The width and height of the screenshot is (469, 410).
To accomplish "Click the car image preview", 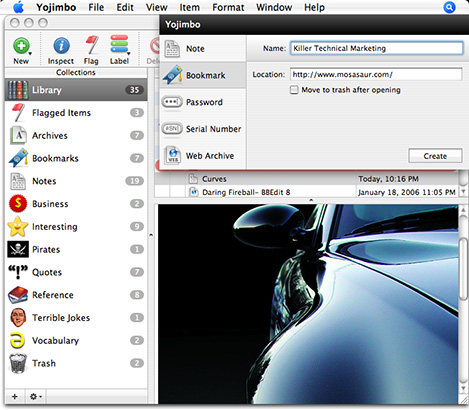I will point(308,304).
